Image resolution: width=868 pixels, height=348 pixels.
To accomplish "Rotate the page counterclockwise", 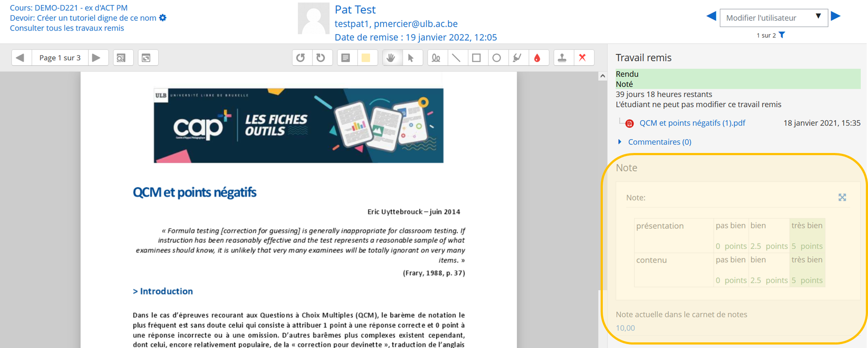I will [x=301, y=58].
